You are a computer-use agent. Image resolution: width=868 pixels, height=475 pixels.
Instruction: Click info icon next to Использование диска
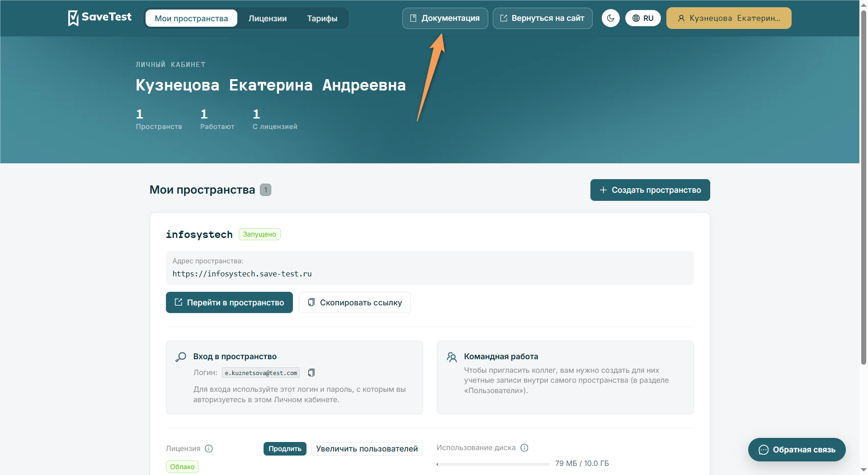pyautogui.click(x=524, y=447)
